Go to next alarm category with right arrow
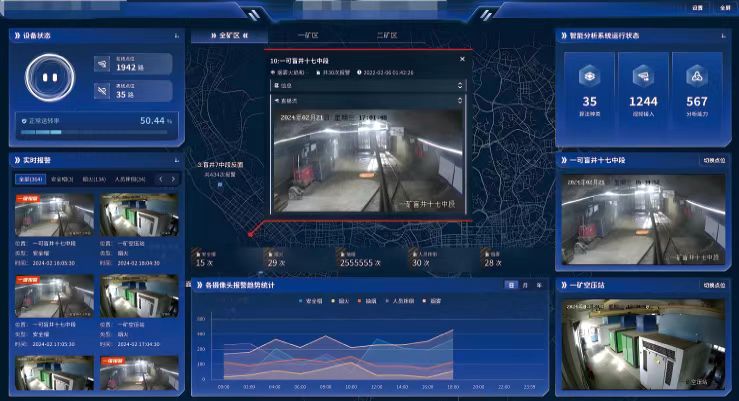 click(173, 179)
